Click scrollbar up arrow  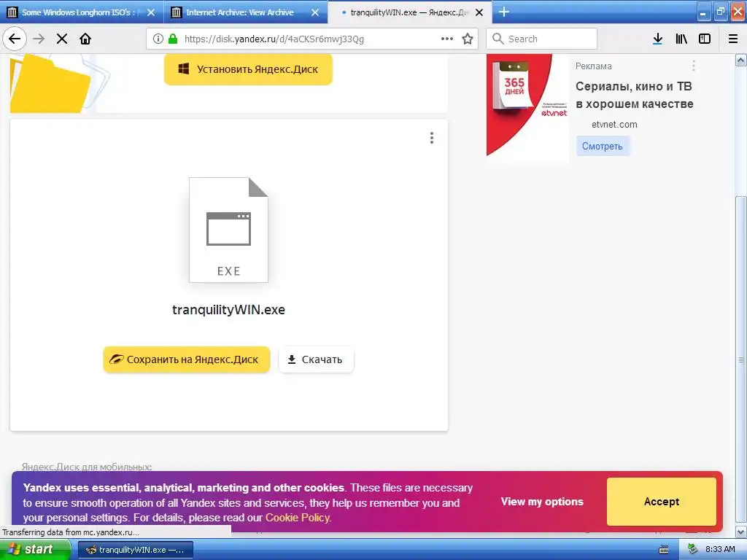740,60
